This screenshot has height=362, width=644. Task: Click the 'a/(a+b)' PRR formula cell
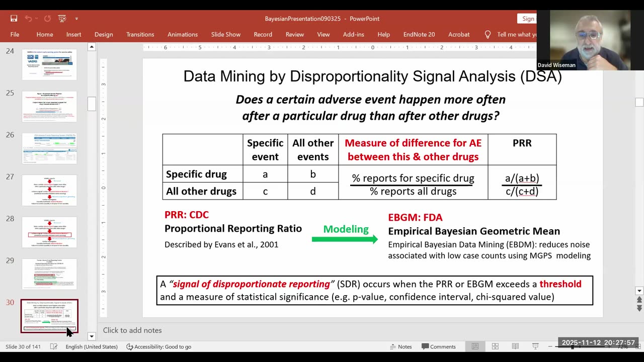(522, 178)
